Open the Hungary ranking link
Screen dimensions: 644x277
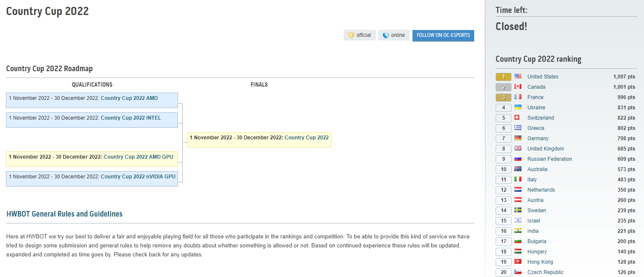click(537, 252)
